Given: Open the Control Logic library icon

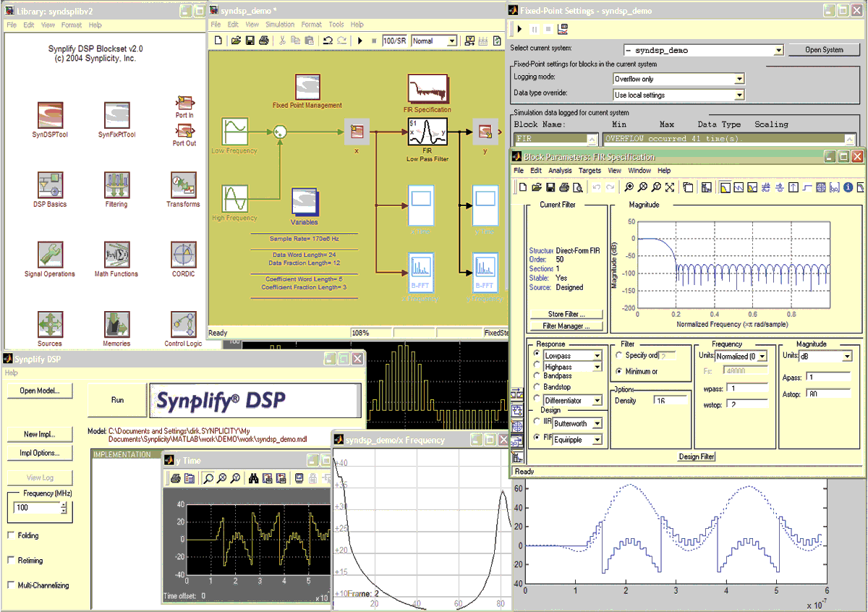Looking at the screenshot, I should click(183, 325).
